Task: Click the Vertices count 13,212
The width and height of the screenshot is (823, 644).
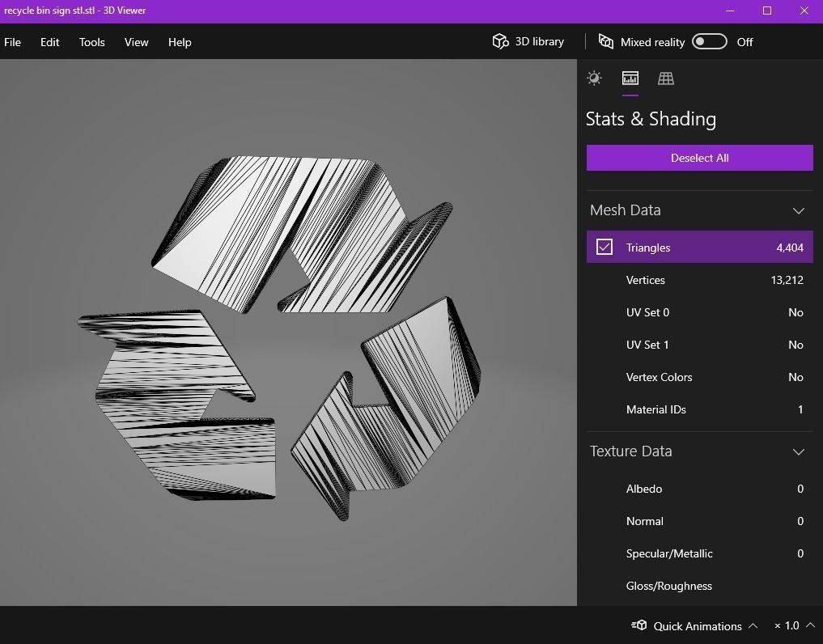Action: pyautogui.click(x=787, y=280)
